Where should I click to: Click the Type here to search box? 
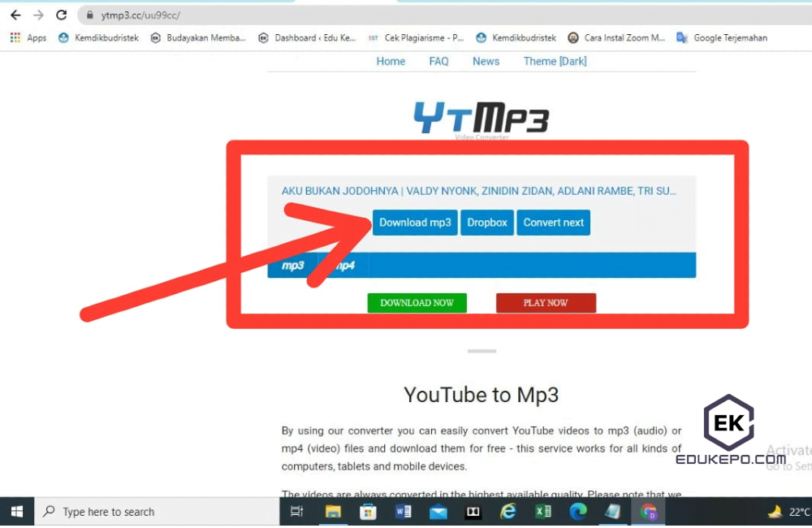pos(157,512)
